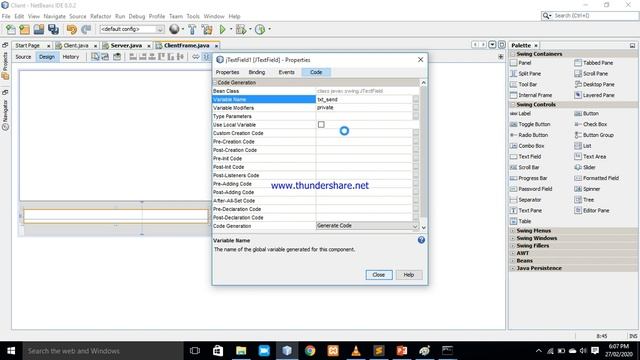Select the Editor Pane palette item
Screen dimensions: 640x360
pos(592,211)
